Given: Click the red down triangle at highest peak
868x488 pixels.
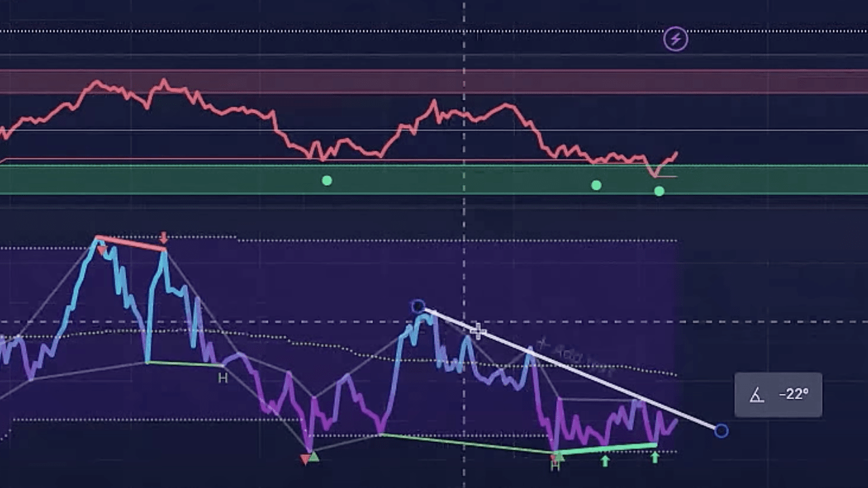Looking at the screenshot, I should [x=101, y=251].
